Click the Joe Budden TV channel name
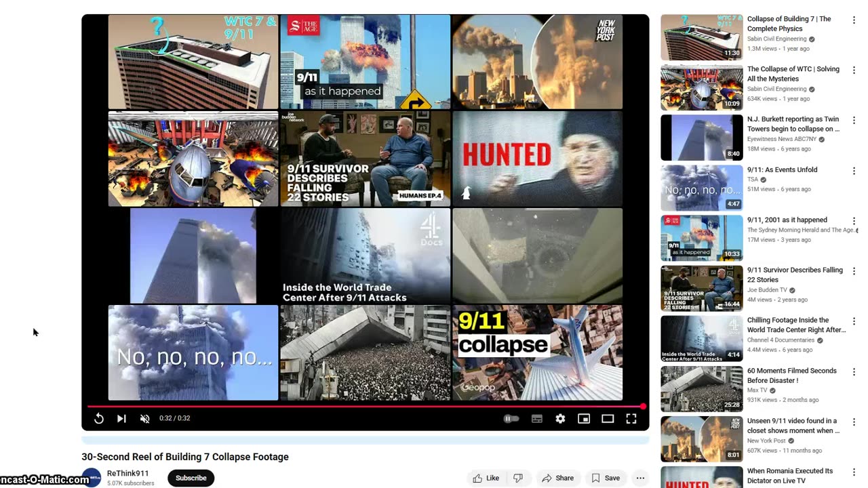The width and height of the screenshot is (868, 488). tap(768, 290)
